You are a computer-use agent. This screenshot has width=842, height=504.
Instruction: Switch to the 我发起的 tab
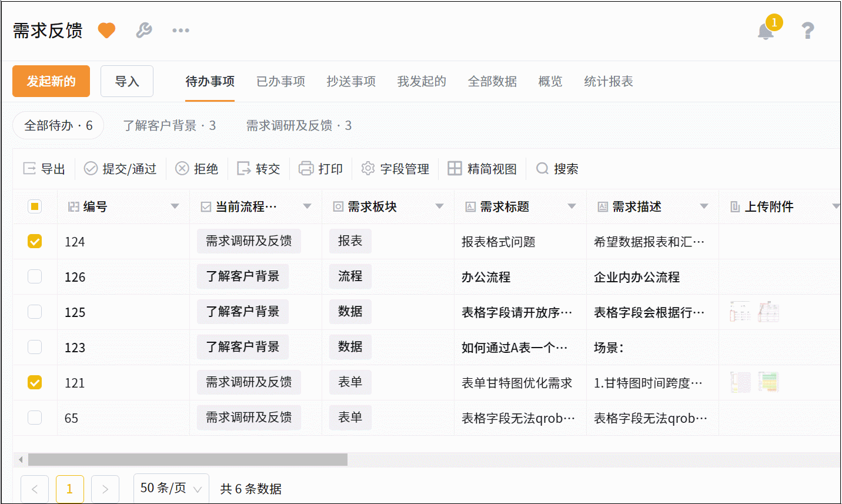(422, 81)
